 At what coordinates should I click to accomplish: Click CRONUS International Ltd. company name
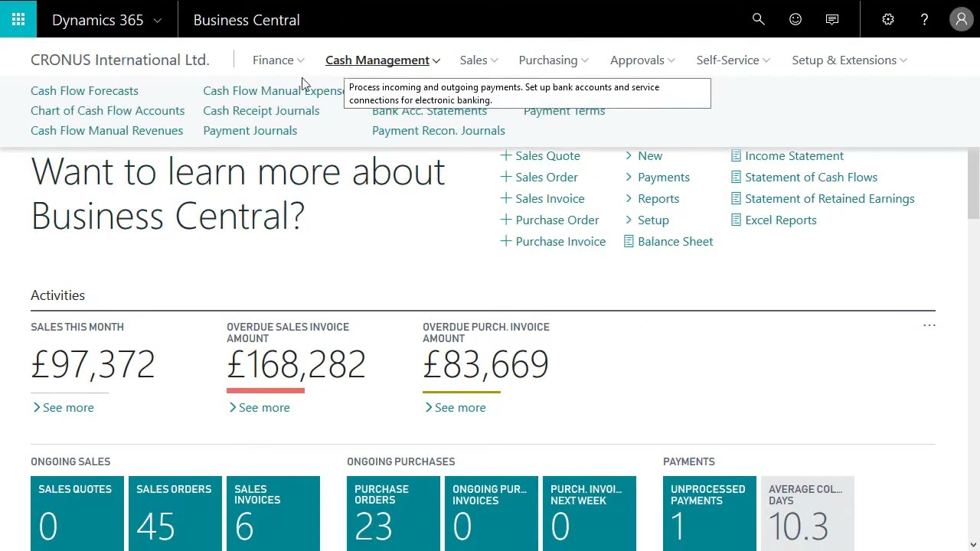coord(119,60)
